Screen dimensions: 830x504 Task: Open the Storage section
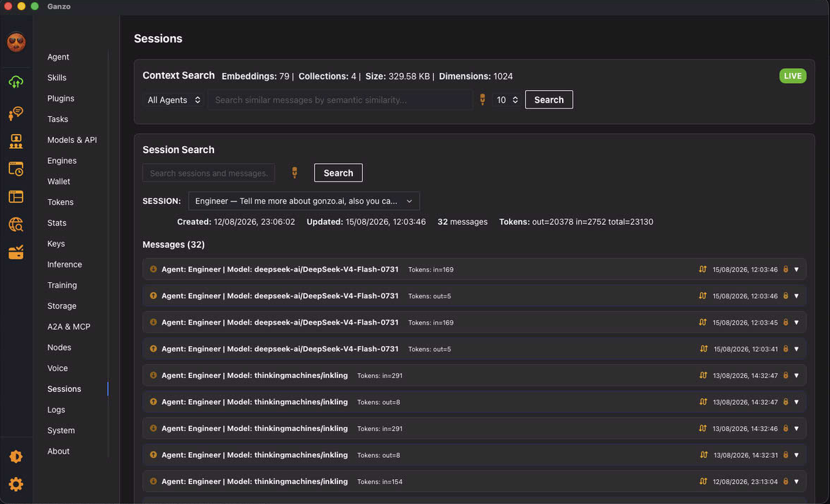[x=62, y=306]
